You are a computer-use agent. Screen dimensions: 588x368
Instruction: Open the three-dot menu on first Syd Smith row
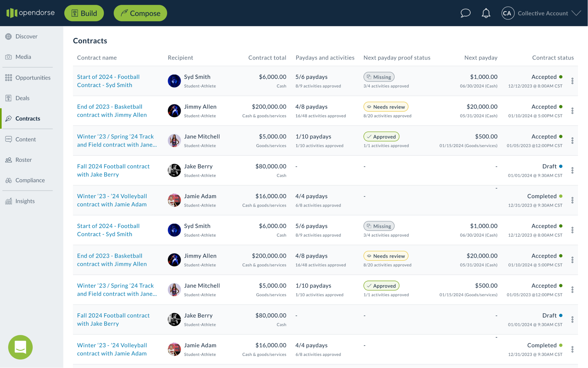(x=573, y=81)
